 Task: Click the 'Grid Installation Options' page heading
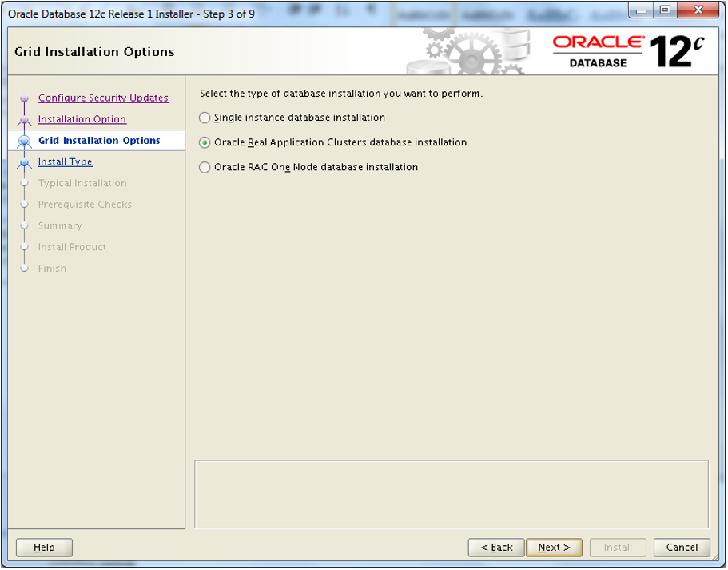click(x=95, y=52)
